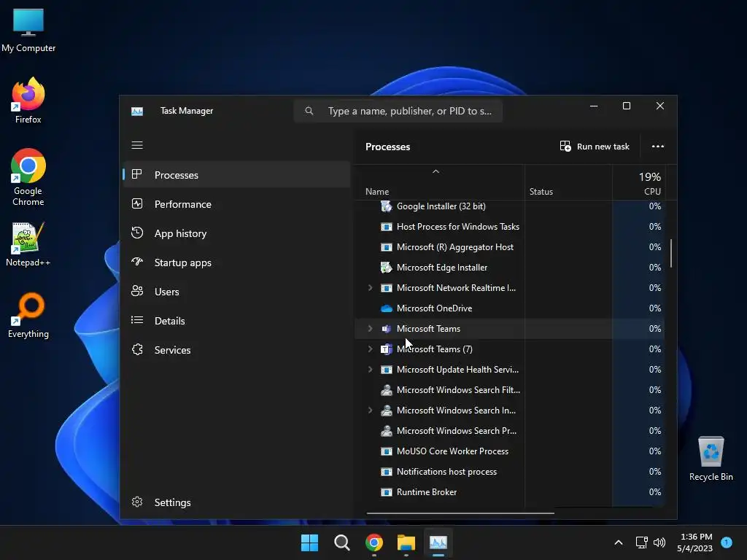Image resolution: width=747 pixels, height=560 pixels.
Task: Open File Explorer from the taskbar
Action: [406, 542]
